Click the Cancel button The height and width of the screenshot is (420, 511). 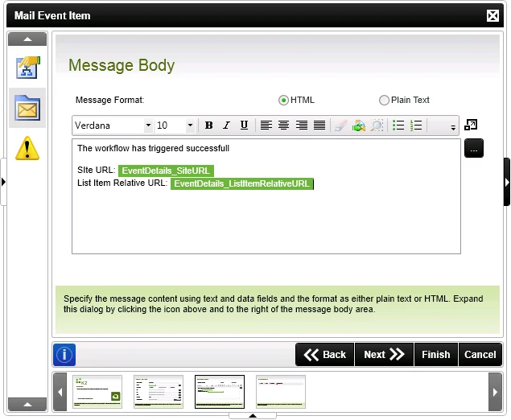pos(480,355)
